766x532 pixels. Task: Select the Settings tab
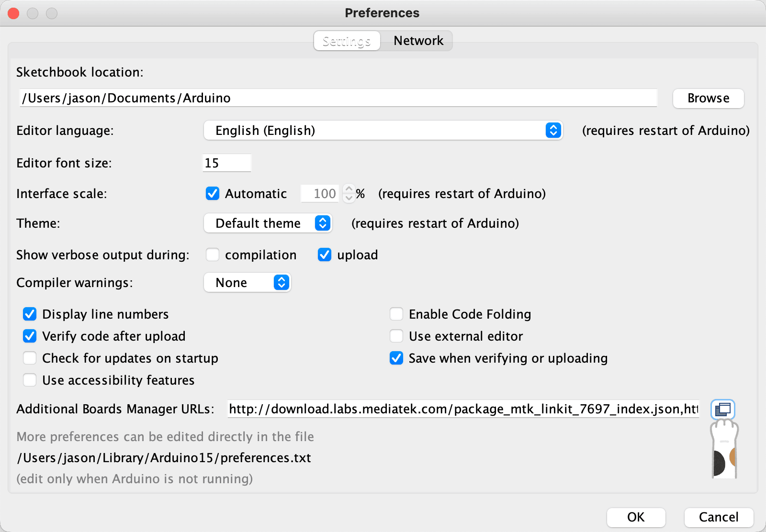click(x=347, y=41)
